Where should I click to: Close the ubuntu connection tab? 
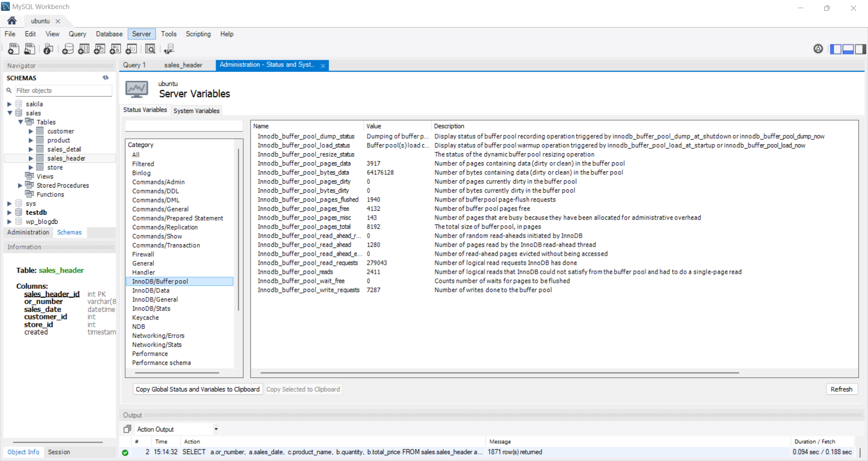pos(58,21)
